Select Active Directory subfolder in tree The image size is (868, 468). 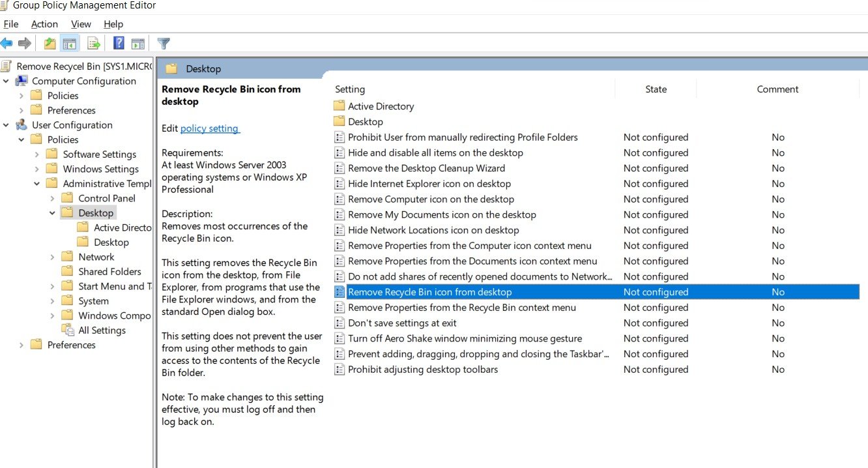[123, 227]
